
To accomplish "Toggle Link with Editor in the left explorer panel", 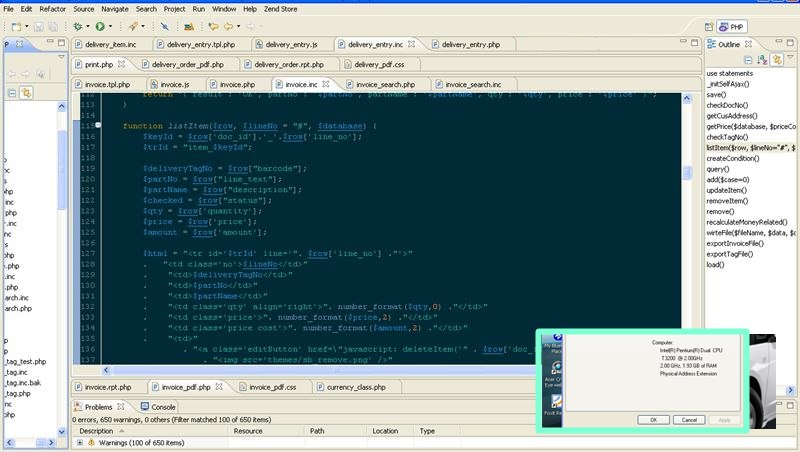I will click(x=26, y=93).
